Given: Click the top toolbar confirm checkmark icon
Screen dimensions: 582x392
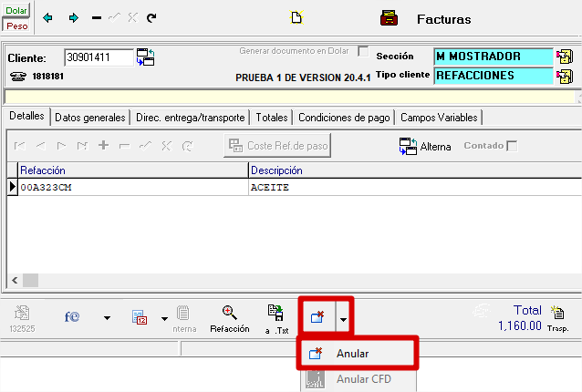Looking at the screenshot, I should point(114,17).
